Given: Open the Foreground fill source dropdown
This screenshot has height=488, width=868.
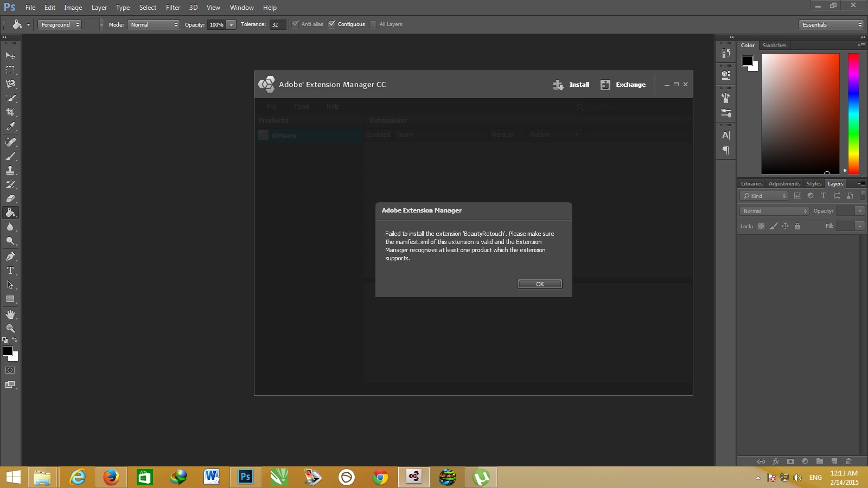Looking at the screenshot, I should click(60, 24).
